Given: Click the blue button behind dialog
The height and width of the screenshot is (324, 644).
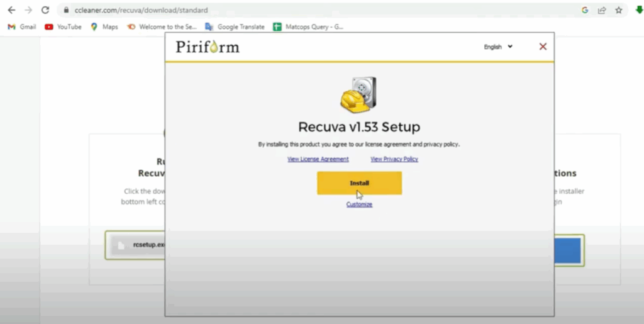Looking at the screenshot, I should (x=567, y=250).
